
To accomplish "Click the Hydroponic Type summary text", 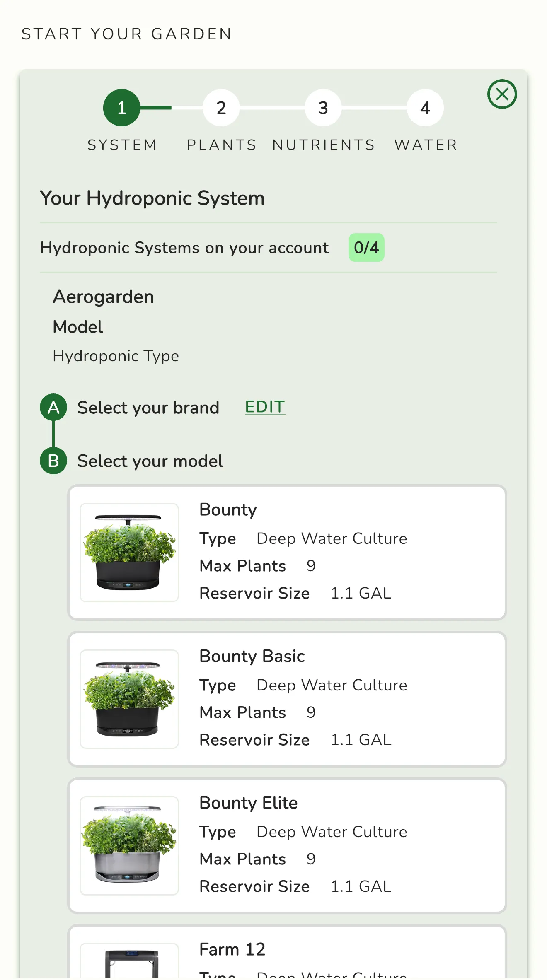I will (x=116, y=356).
